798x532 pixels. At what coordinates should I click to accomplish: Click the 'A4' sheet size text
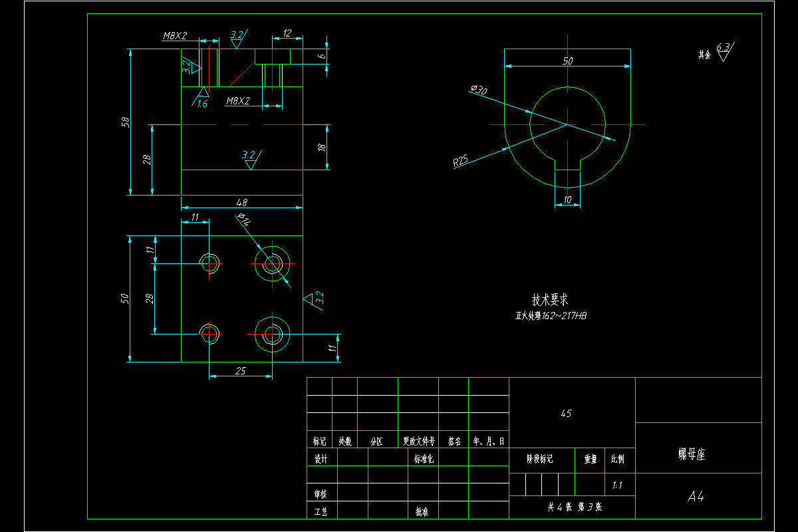[696, 496]
